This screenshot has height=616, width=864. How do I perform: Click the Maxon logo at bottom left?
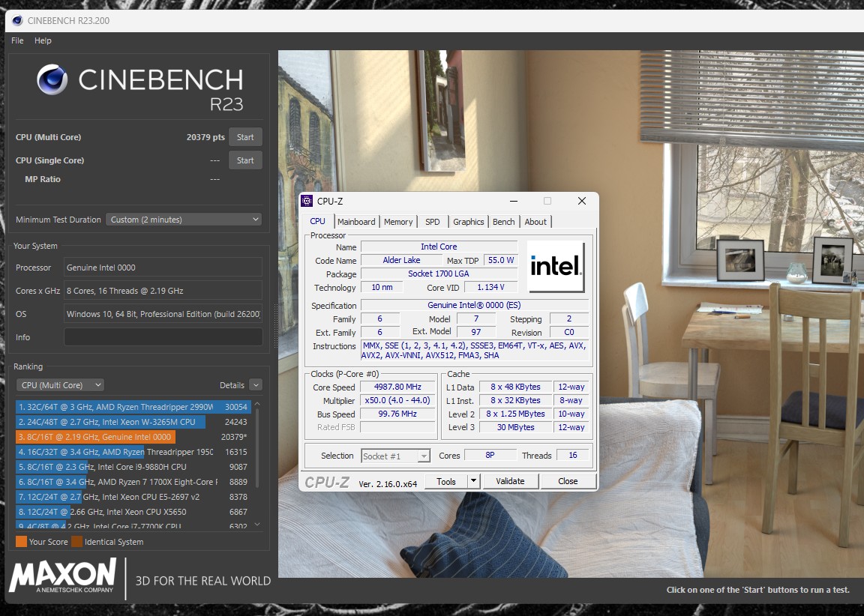click(63, 576)
